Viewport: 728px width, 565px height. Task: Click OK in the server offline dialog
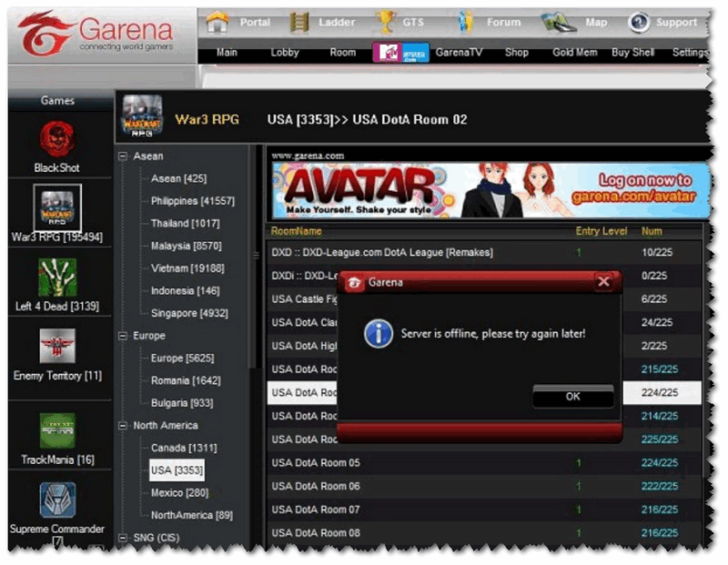point(573,397)
